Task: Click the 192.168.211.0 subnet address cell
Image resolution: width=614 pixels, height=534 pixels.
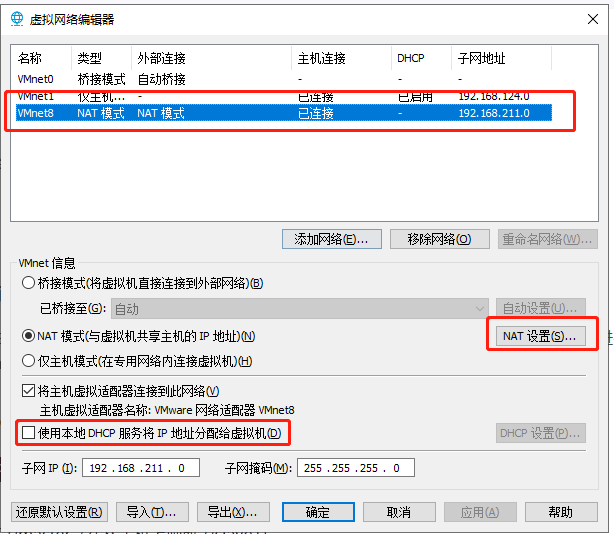Action: pyautogui.click(x=494, y=113)
